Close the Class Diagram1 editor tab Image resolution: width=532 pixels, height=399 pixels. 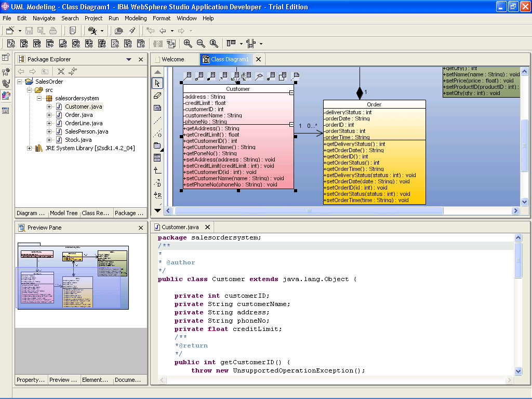(259, 59)
